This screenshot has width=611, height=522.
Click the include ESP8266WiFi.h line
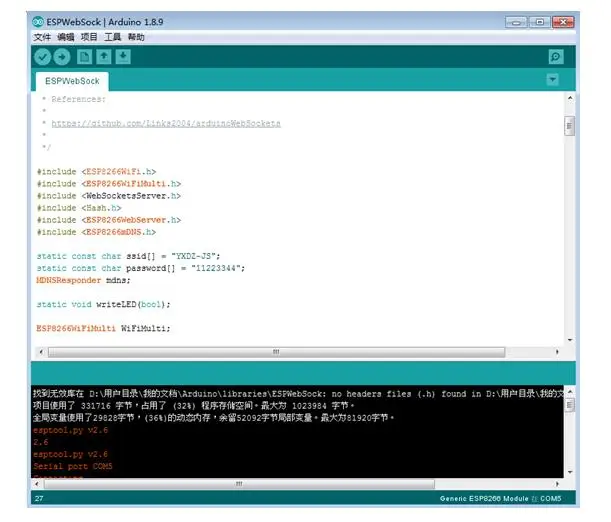point(96,172)
